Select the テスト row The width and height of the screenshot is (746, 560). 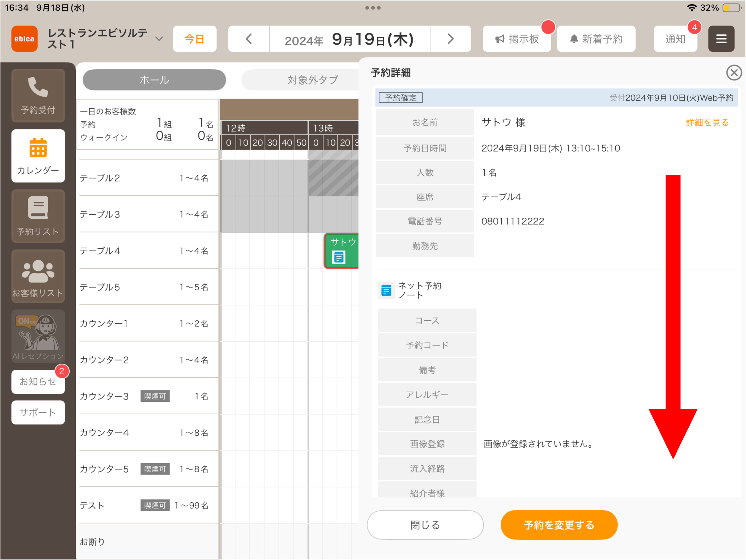tap(149, 505)
